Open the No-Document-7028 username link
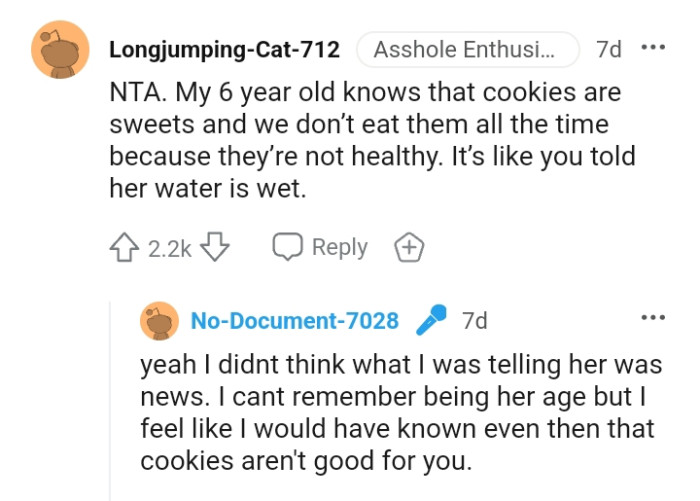Viewport: 700px width, 501px height. coord(295,321)
